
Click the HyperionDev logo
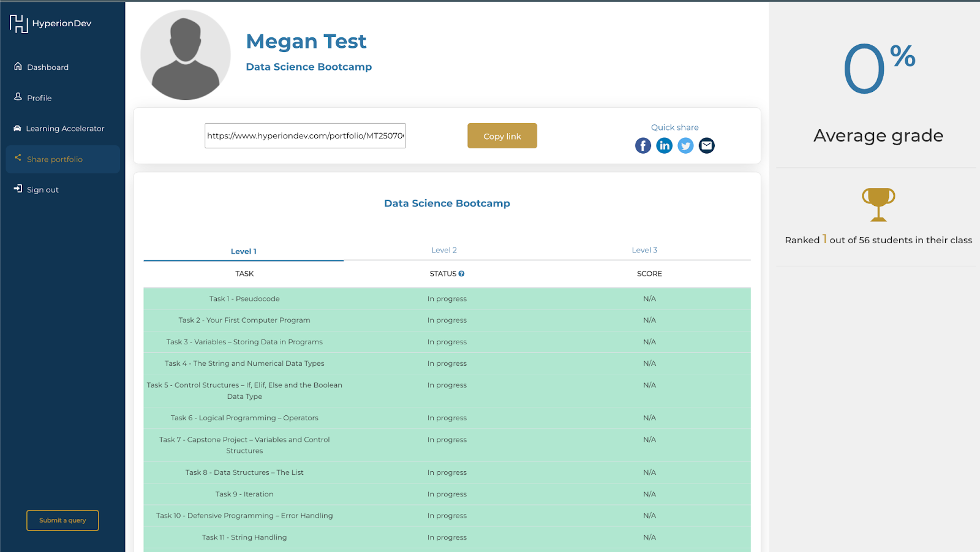pos(50,23)
